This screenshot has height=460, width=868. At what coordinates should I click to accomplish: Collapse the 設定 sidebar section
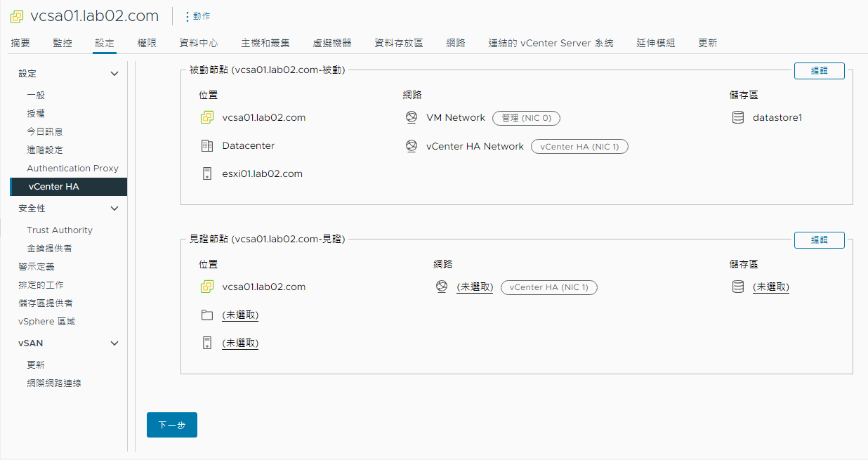(x=114, y=74)
